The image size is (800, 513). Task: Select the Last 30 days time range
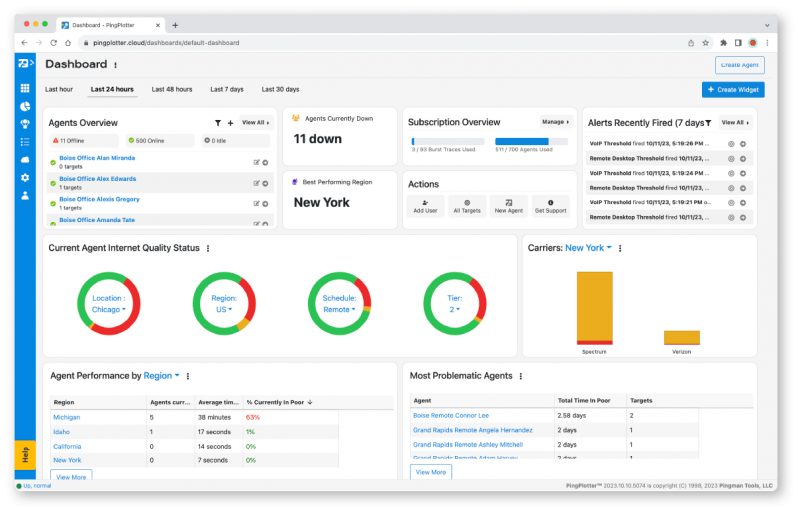[281, 89]
